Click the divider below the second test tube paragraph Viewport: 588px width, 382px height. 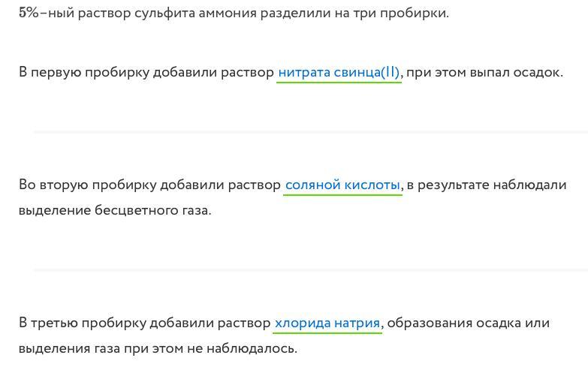tap(310, 269)
